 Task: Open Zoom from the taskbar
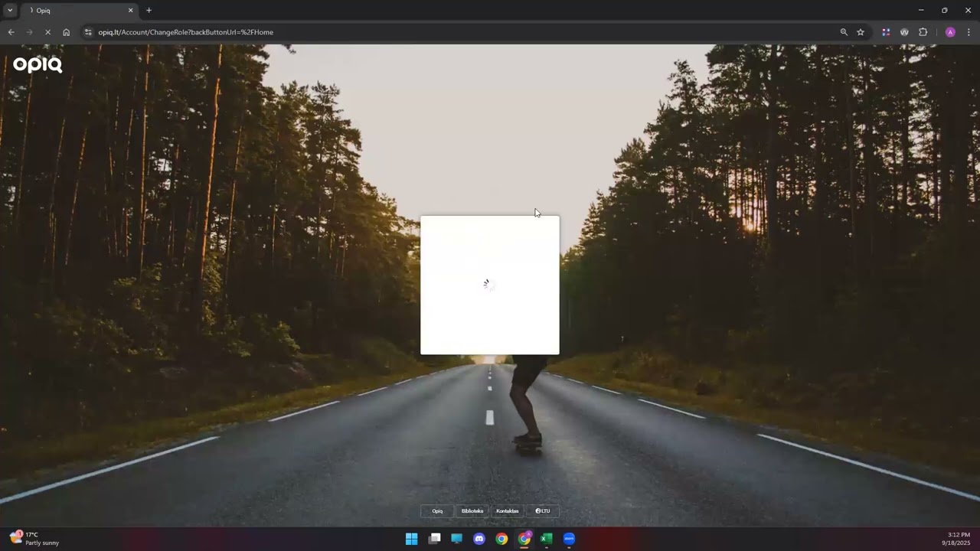tap(569, 539)
